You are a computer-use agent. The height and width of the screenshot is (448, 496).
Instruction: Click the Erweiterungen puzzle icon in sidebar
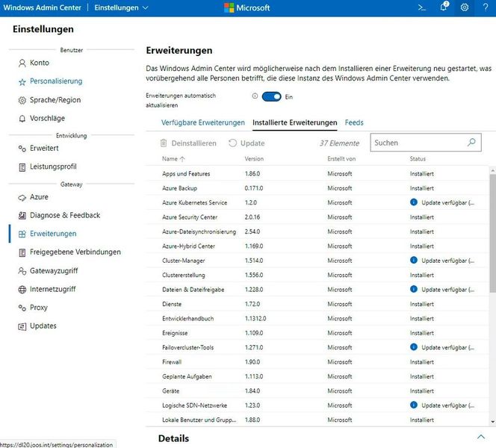[22, 234]
